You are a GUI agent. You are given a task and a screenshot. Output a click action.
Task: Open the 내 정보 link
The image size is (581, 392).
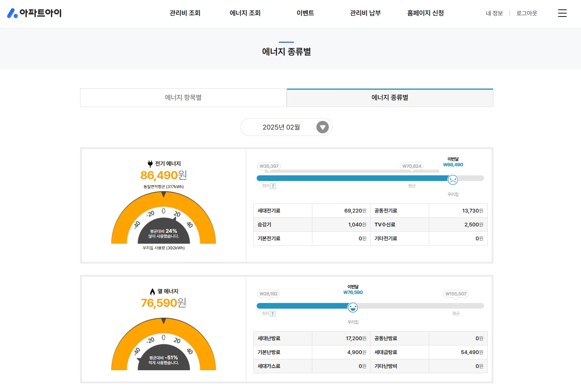pyautogui.click(x=494, y=13)
